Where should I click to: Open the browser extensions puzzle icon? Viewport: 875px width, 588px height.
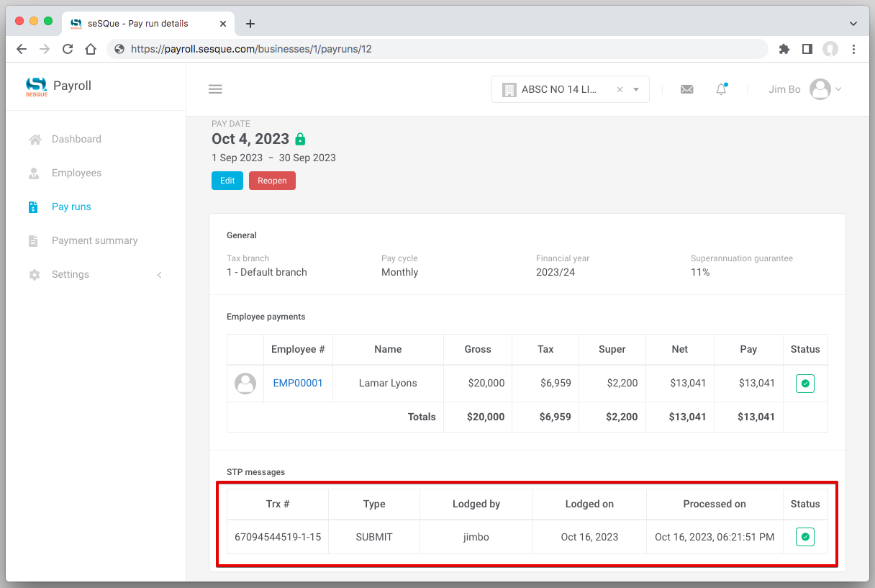784,49
